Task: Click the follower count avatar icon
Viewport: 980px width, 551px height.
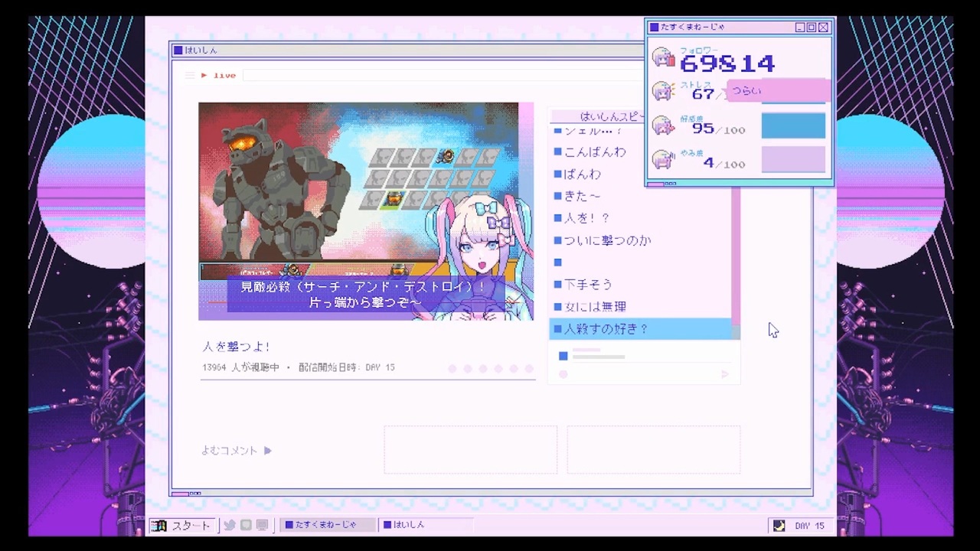Action: pos(663,58)
